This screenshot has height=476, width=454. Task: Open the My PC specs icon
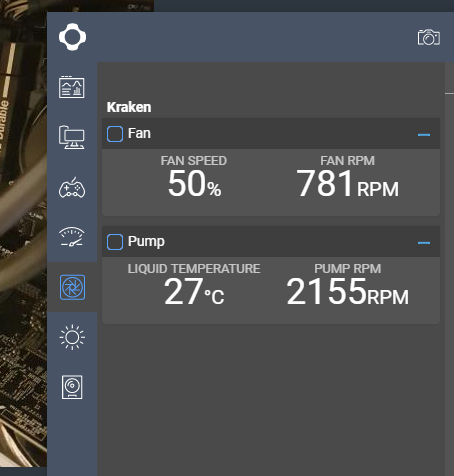72,137
